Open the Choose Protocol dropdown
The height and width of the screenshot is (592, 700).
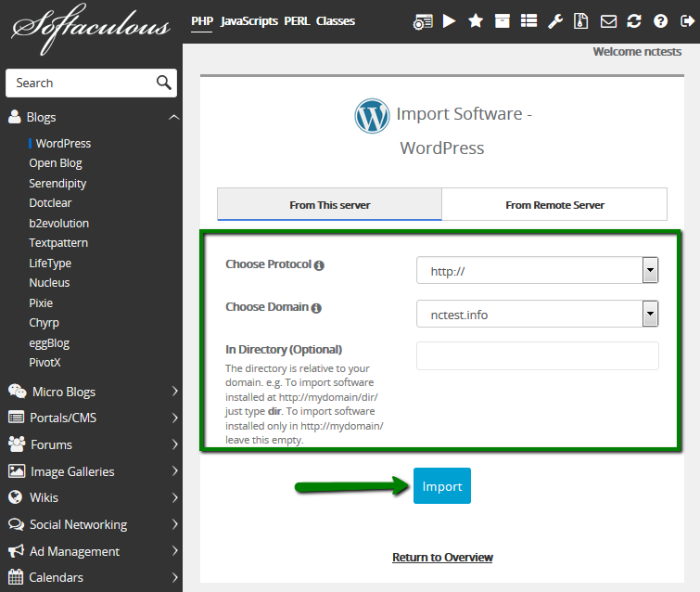coord(537,271)
